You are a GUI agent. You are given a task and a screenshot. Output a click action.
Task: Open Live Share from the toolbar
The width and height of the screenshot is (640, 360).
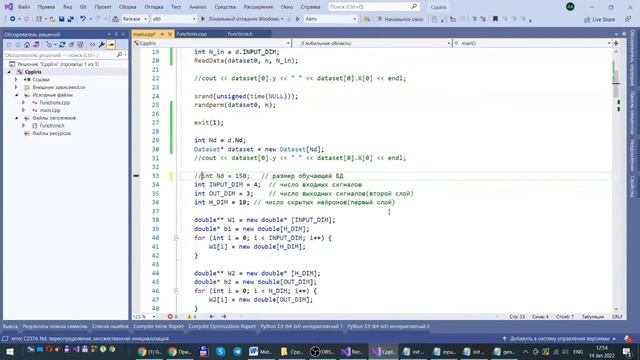[600, 20]
